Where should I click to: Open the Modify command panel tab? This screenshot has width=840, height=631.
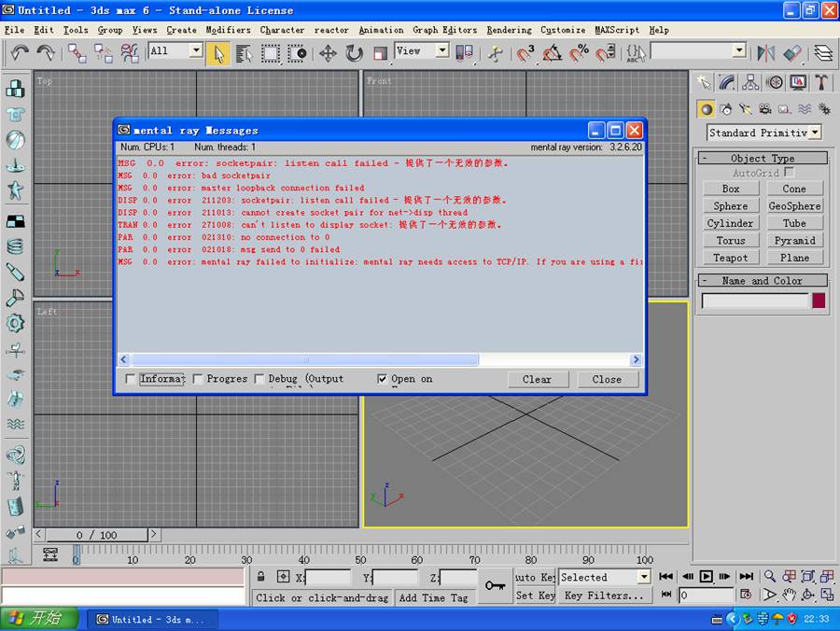(x=728, y=83)
